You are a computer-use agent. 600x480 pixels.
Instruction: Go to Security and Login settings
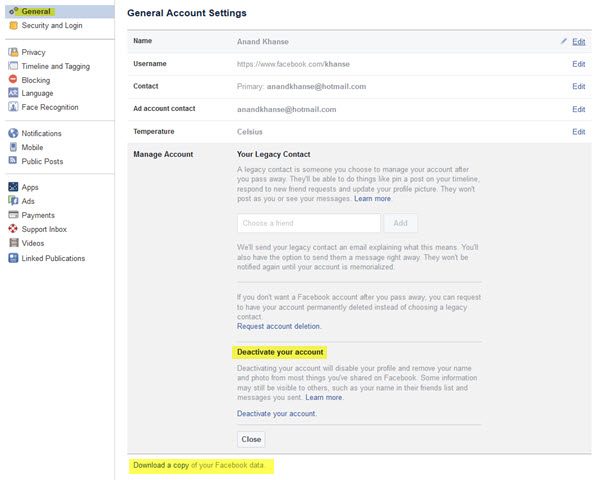click(52, 25)
